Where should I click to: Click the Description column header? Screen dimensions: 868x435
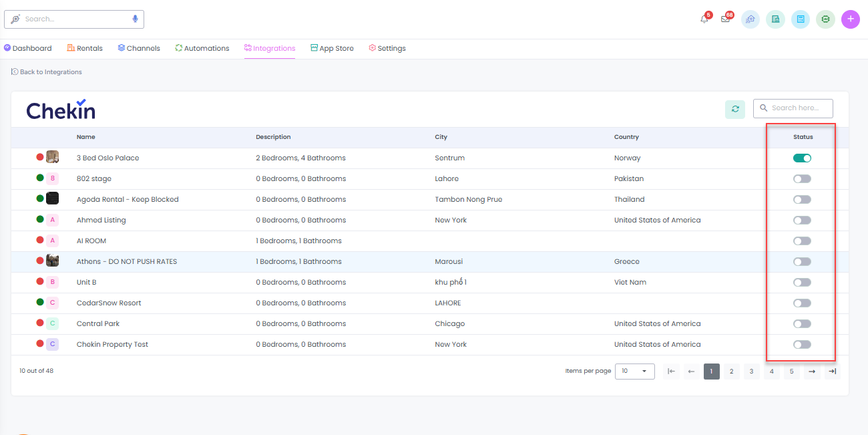[x=273, y=137]
